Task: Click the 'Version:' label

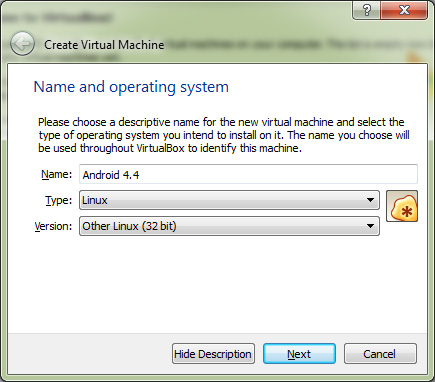Action: click(53, 226)
